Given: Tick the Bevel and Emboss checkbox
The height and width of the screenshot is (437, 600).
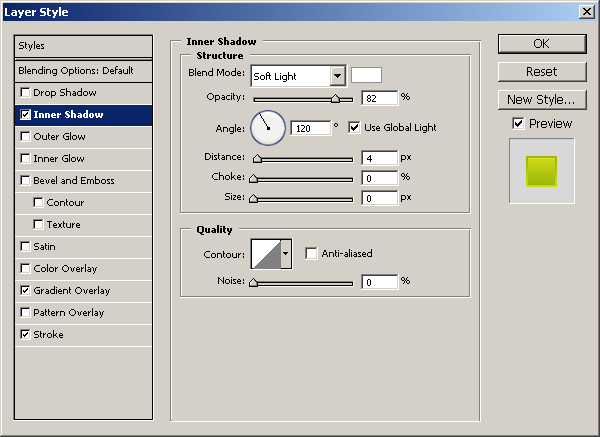Looking at the screenshot, I should 25,180.
